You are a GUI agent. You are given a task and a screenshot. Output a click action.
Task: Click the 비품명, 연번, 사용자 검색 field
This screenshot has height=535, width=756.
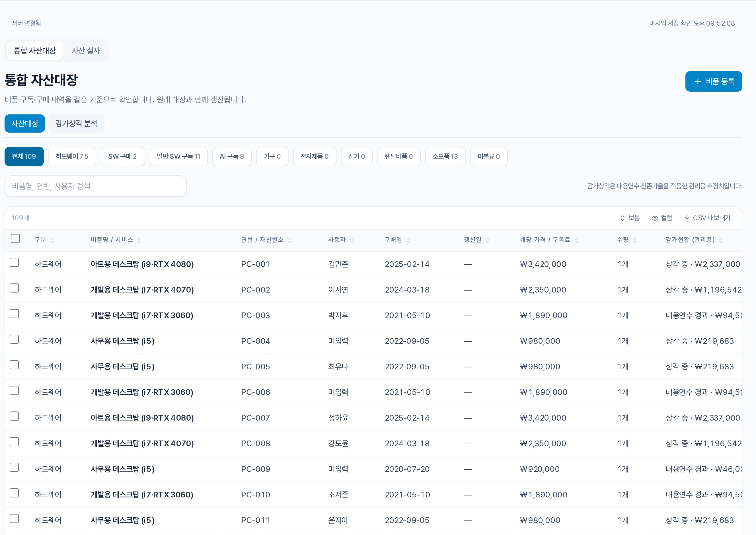[96, 186]
